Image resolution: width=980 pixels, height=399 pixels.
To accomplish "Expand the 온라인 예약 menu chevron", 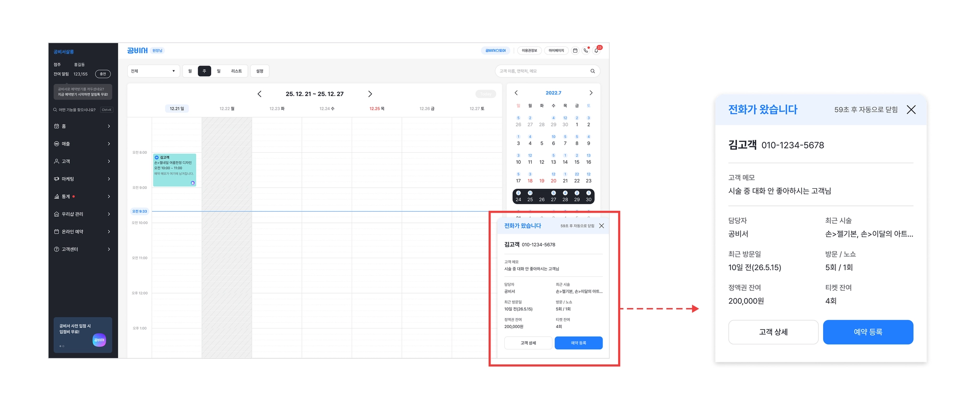I will pos(109,231).
